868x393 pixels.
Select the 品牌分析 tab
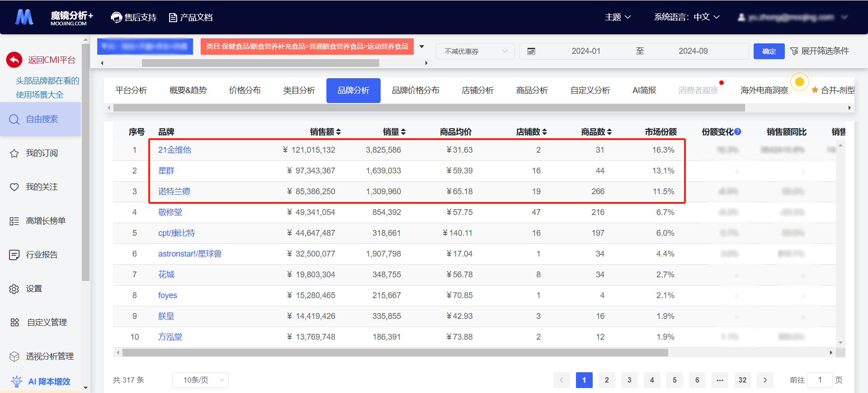click(x=354, y=90)
